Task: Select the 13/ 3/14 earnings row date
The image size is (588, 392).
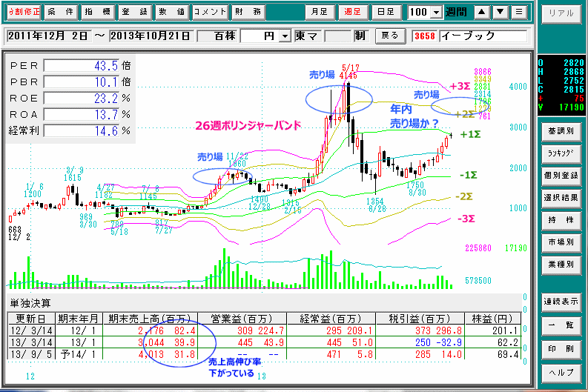Action: point(31,342)
